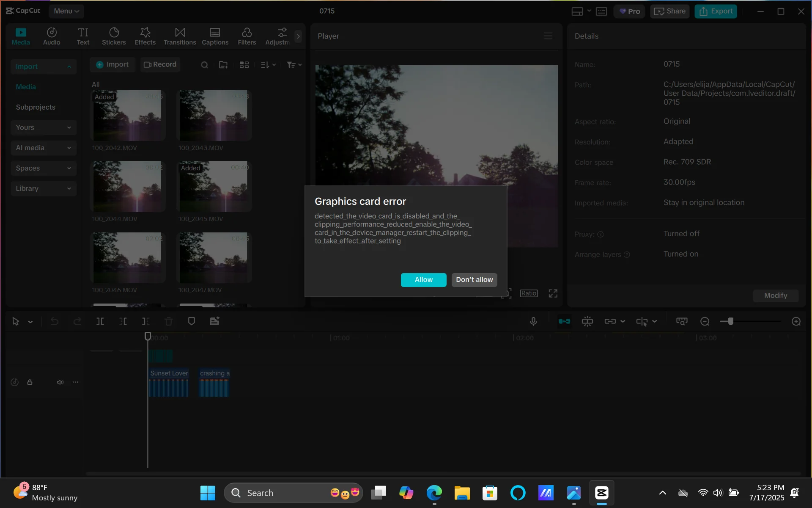Viewport: 812px width, 508px height.
Task: Select the 100_2043.MOV thumbnail
Action: (x=214, y=115)
